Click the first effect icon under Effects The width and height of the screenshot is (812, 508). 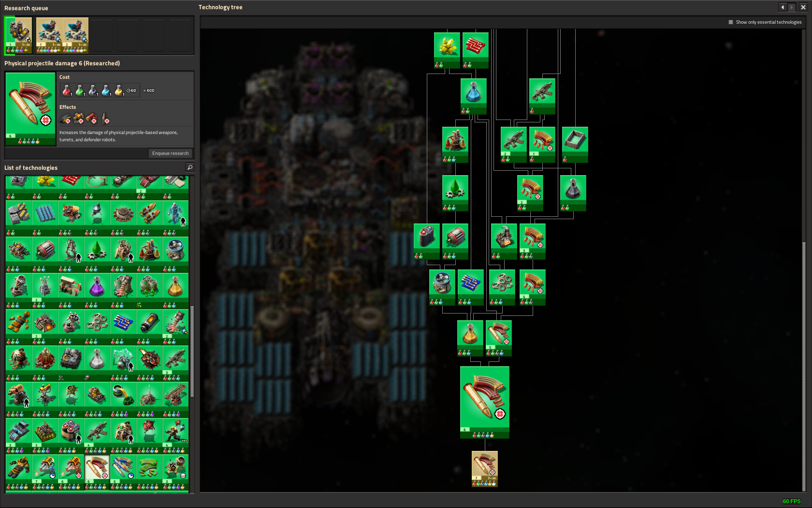point(66,118)
